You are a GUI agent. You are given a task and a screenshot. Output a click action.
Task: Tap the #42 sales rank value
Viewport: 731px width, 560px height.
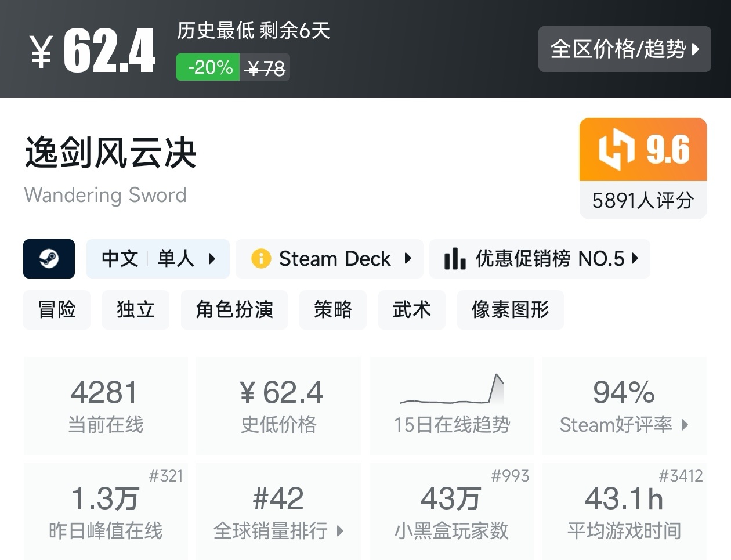coord(278,498)
